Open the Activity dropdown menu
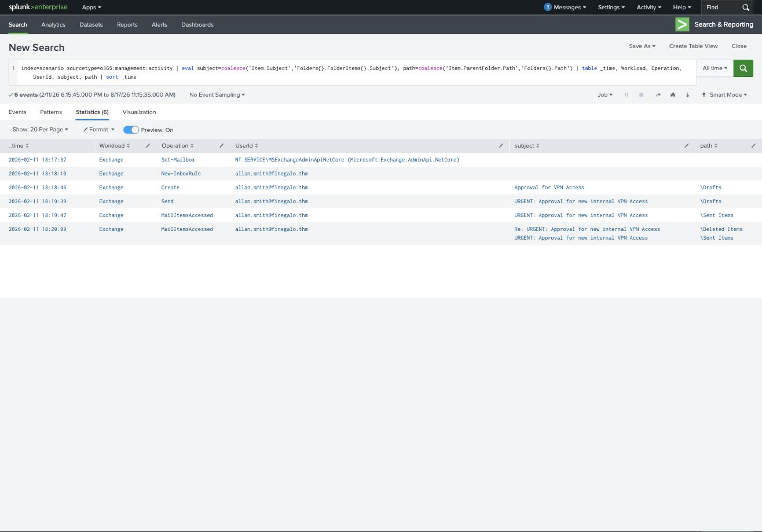Viewport: 762px width, 532px height. point(649,8)
